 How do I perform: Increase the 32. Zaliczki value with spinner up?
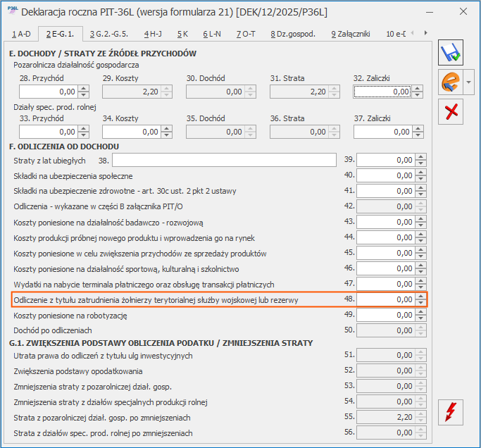click(x=417, y=89)
